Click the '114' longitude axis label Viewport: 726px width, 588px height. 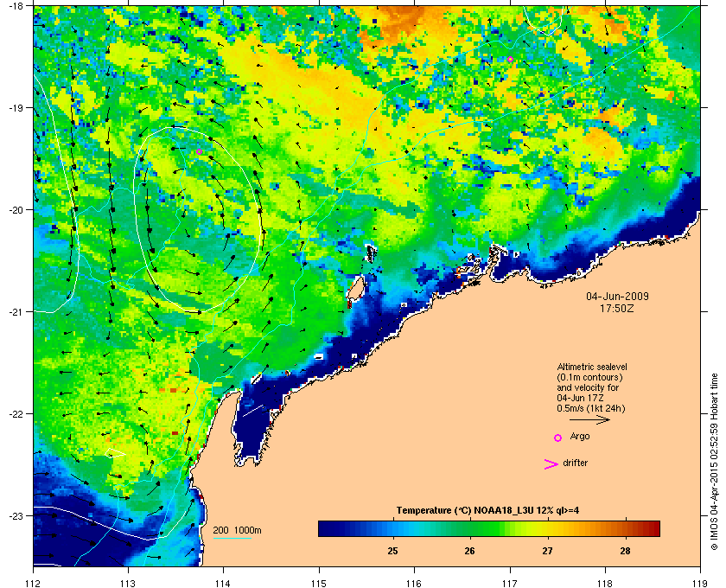pos(223,584)
